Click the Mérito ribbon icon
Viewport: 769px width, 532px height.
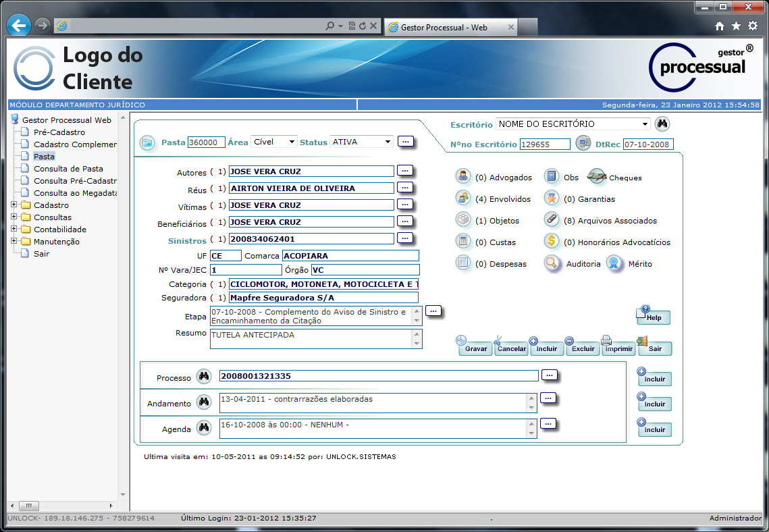point(613,263)
